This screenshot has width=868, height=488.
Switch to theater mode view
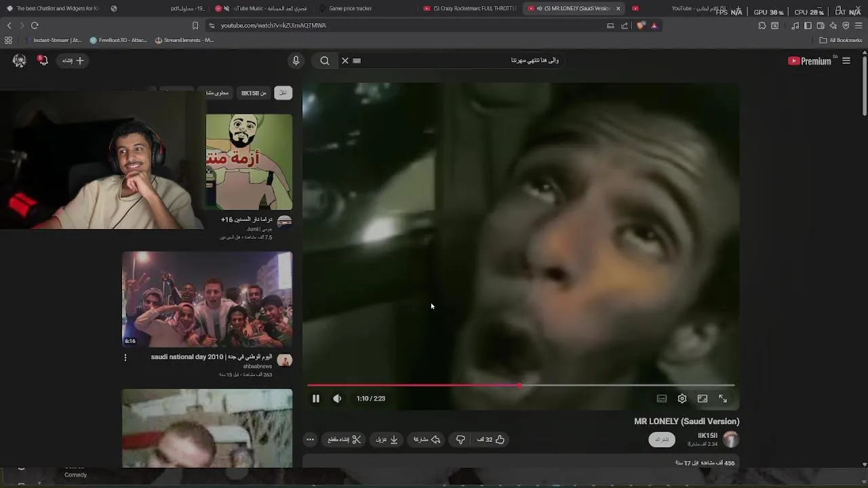tap(703, 399)
